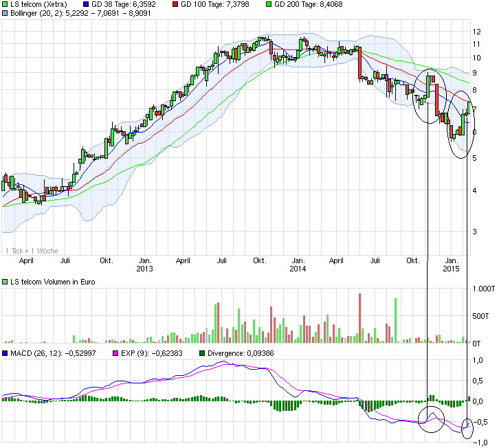
Task: Click the tallest red volume bar
Action: [x=359, y=317]
